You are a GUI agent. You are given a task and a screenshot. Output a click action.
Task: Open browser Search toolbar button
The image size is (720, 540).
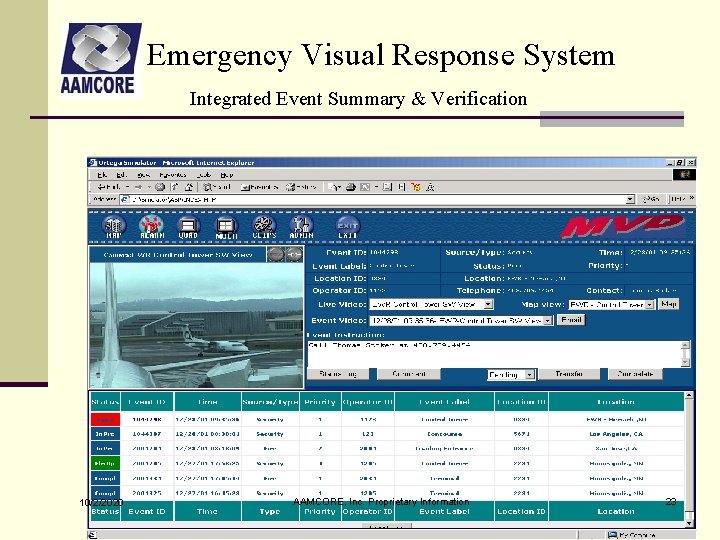click(x=217, y=187)
